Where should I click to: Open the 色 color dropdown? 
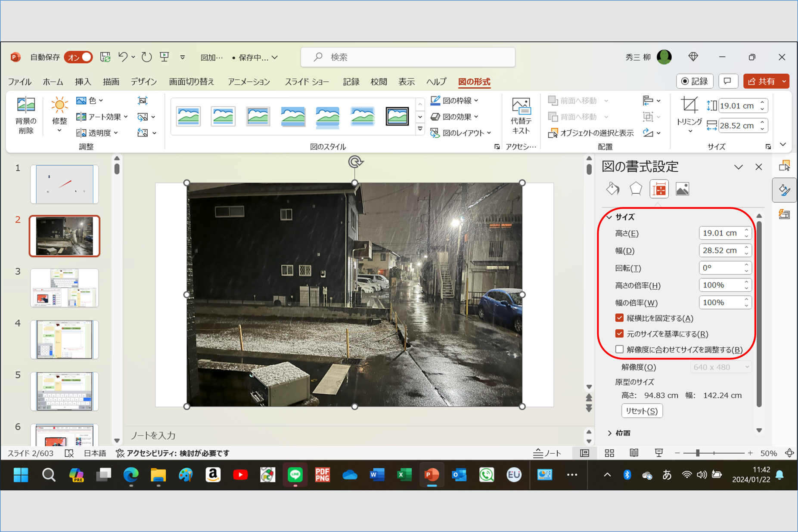[x=90, y=101]
